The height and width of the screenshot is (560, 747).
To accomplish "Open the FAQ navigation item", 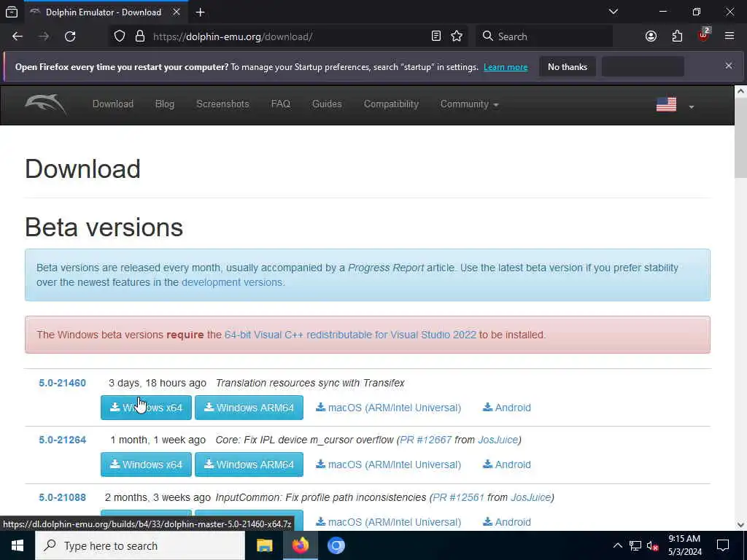I will 281,104.
